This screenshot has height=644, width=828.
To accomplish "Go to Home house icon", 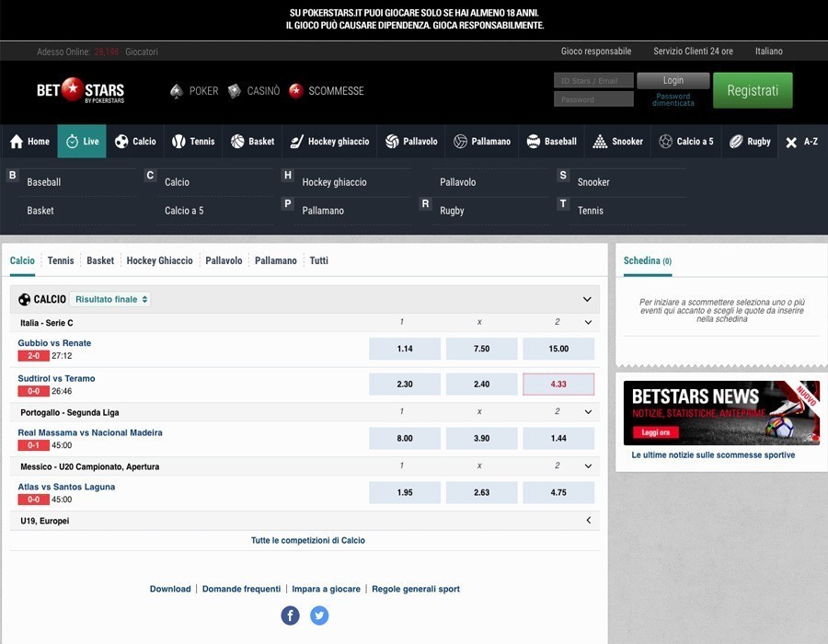I will [17, 142].
